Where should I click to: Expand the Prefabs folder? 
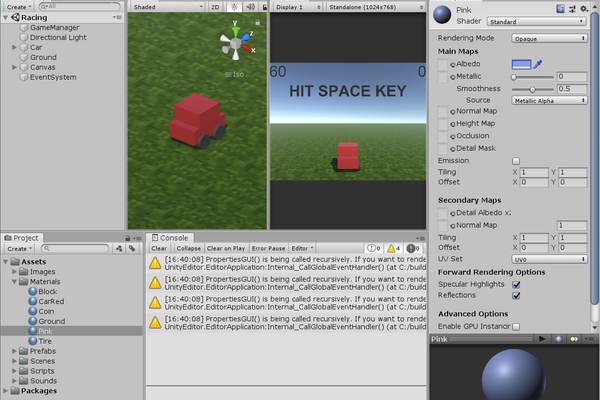(x=14, y=351)
